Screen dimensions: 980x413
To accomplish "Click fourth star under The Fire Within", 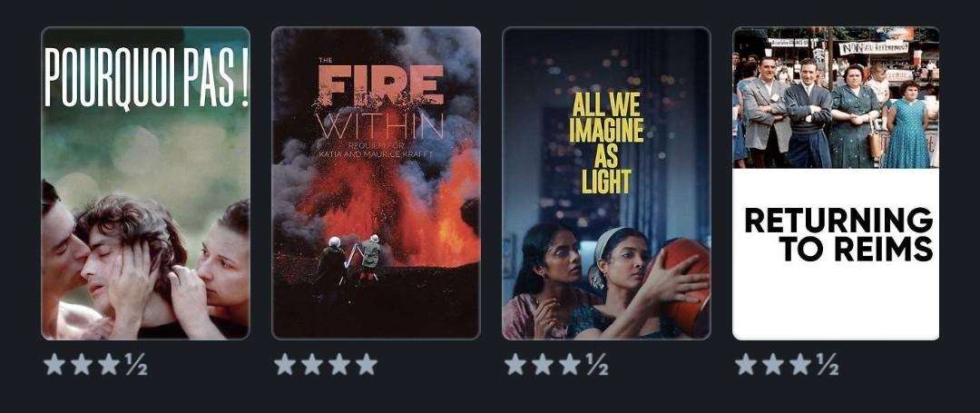I will click(x=367, y=364).
